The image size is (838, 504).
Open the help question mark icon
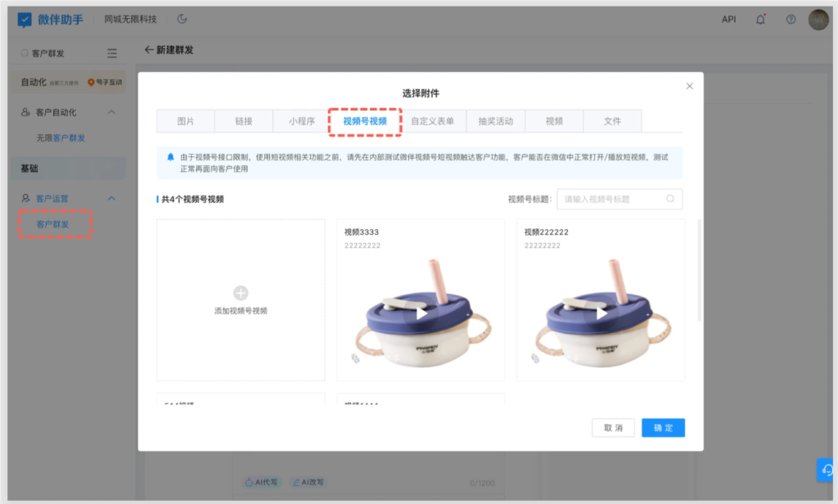click(791, 19)
